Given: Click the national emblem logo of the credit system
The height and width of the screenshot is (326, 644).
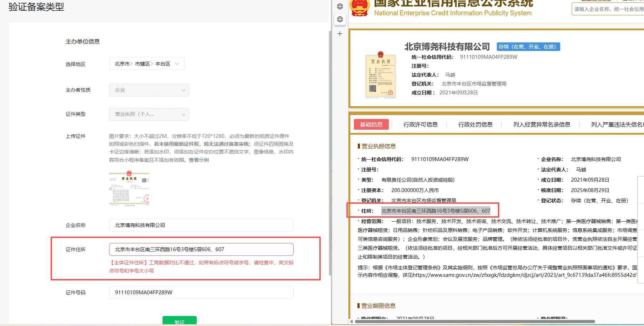Looking at the screenshot, I should [x=360, y=8].
